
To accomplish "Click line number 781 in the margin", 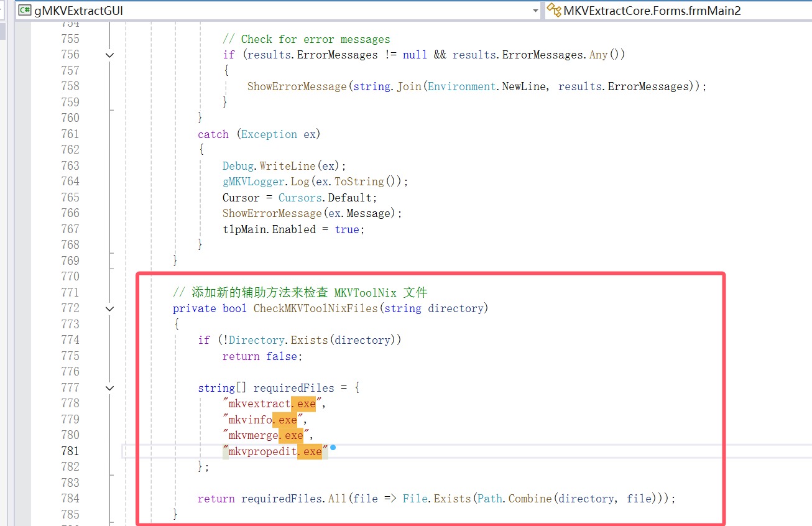I will coord(70,451).
